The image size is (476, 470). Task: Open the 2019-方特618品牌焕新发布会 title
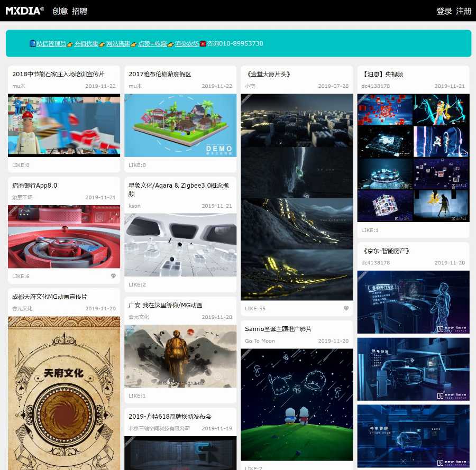(170, 416)
